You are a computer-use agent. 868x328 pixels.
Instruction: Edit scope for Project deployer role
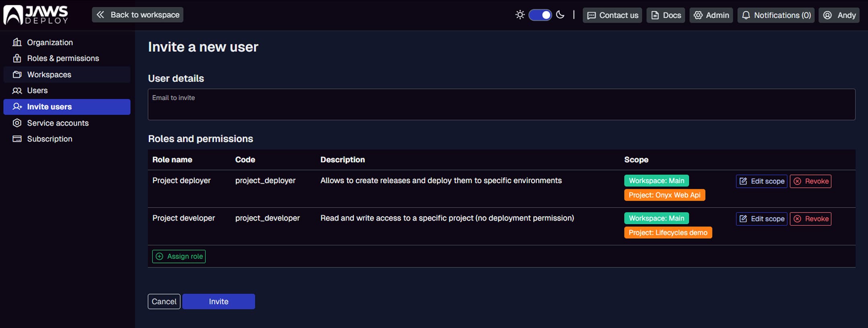tap(762, 181)
